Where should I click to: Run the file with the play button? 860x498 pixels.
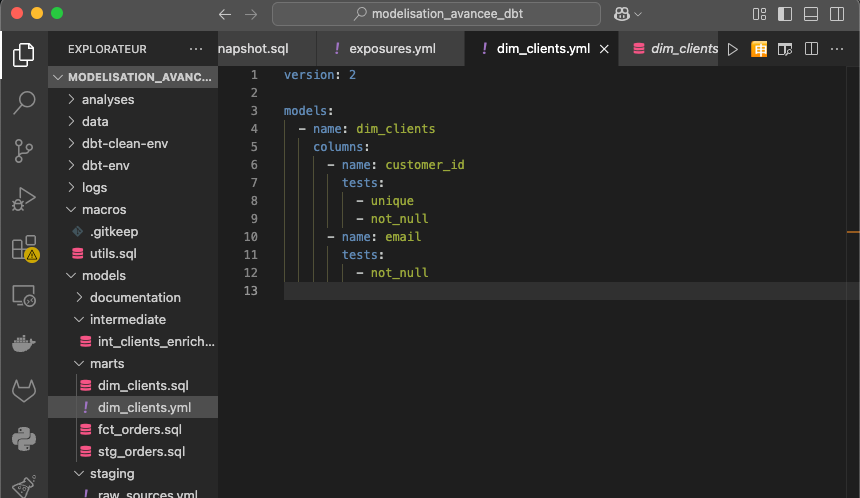pyautogui.click(x=733, y=49)
